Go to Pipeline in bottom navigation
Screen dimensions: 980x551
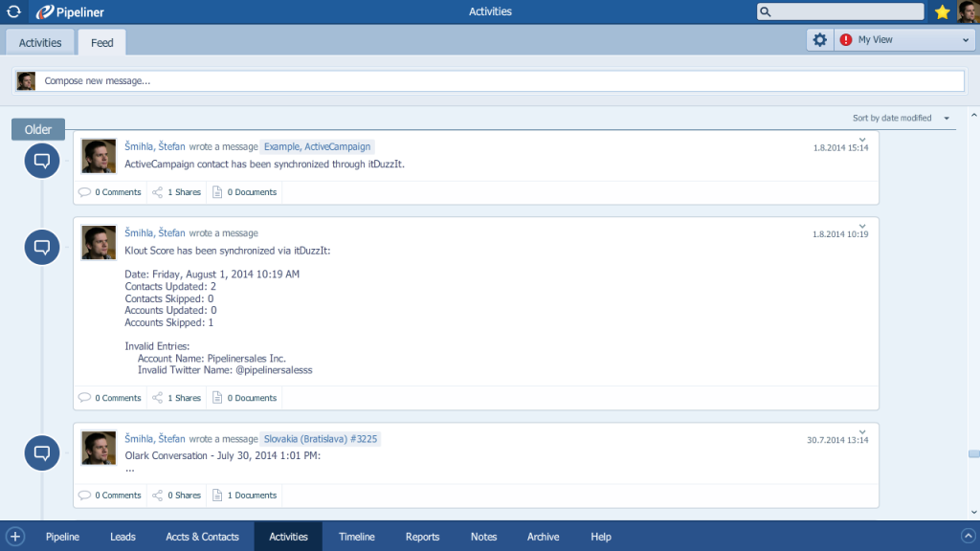pos(62,537)
